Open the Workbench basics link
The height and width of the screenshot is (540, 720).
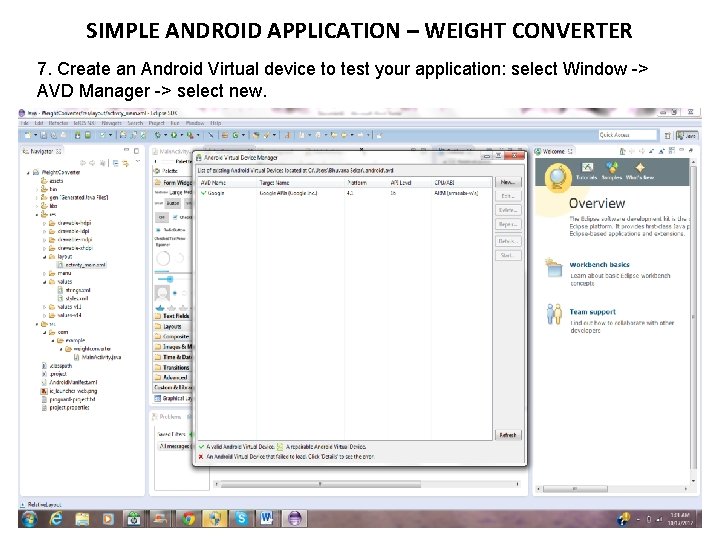click(x=600, y=264)
